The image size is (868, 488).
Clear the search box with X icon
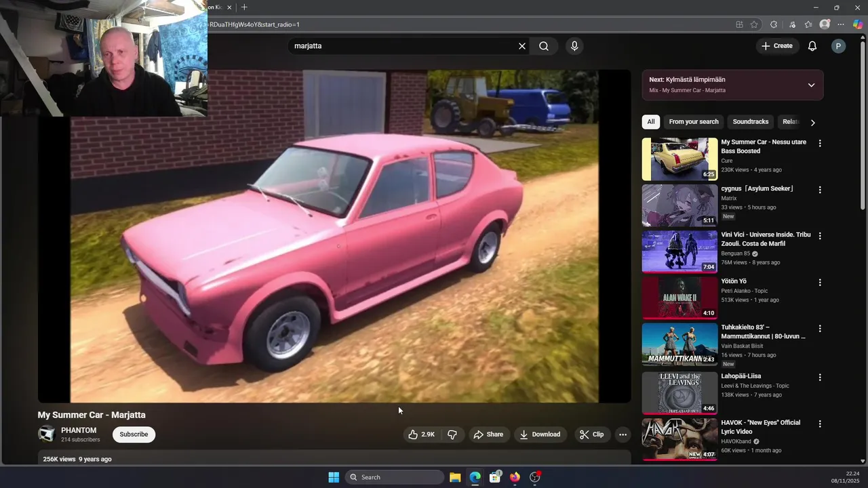(x=522, y=46)
